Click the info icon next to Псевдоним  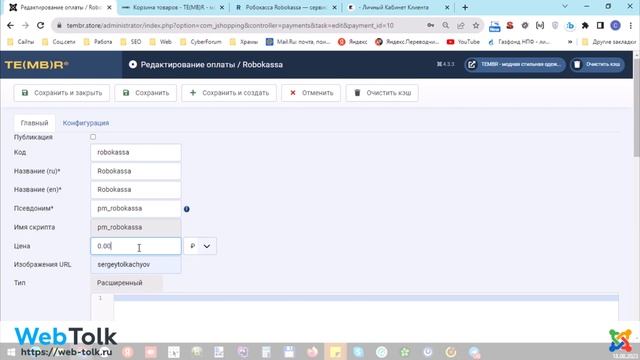coord(187,209)
